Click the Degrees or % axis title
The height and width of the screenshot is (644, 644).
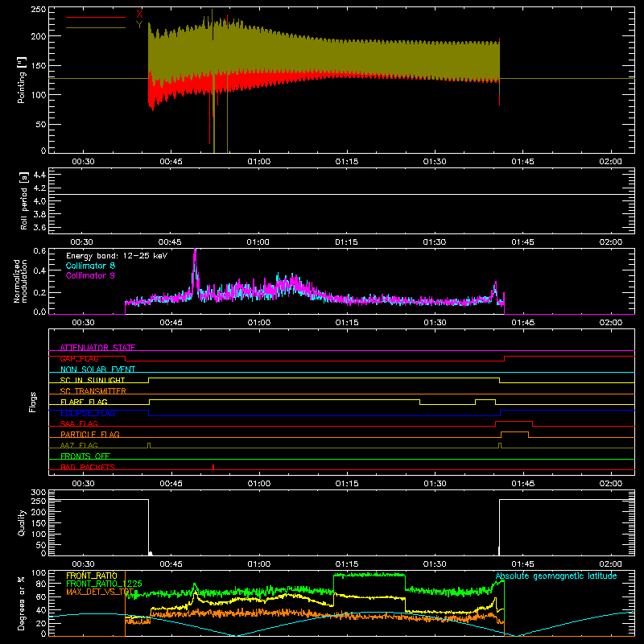[22, 603]
